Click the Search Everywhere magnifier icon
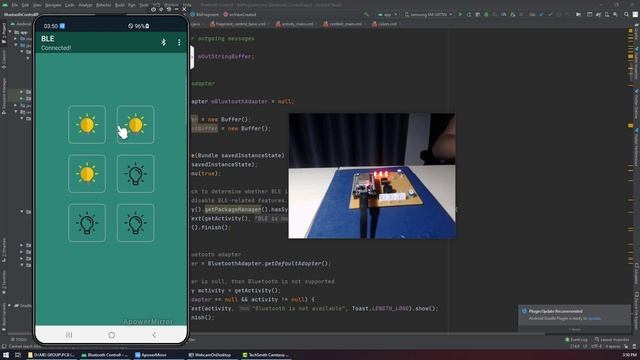Viewport: 640px width, 360px height. (x=626, y=14)
